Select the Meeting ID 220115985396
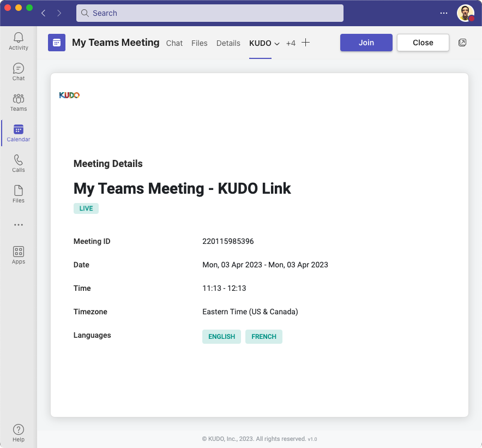Viewport: 482px width, 448px height. click(228, 241)
